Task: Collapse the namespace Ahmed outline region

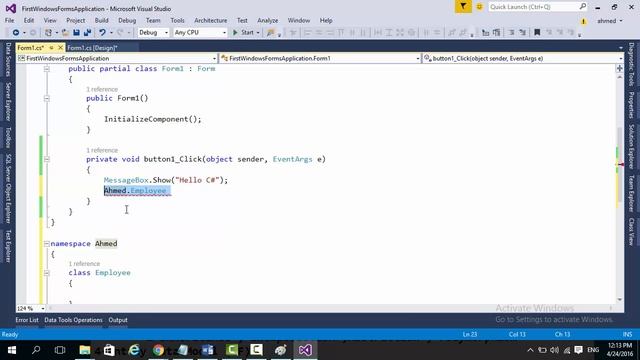Action: [47, 244]
